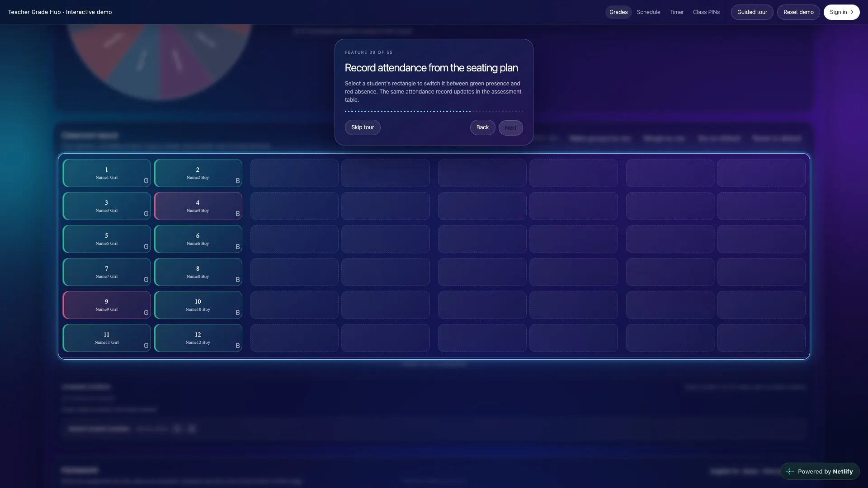Go to Class PINs tab
868x488 pixels.
pyautogui.click(x=706, y=12)
